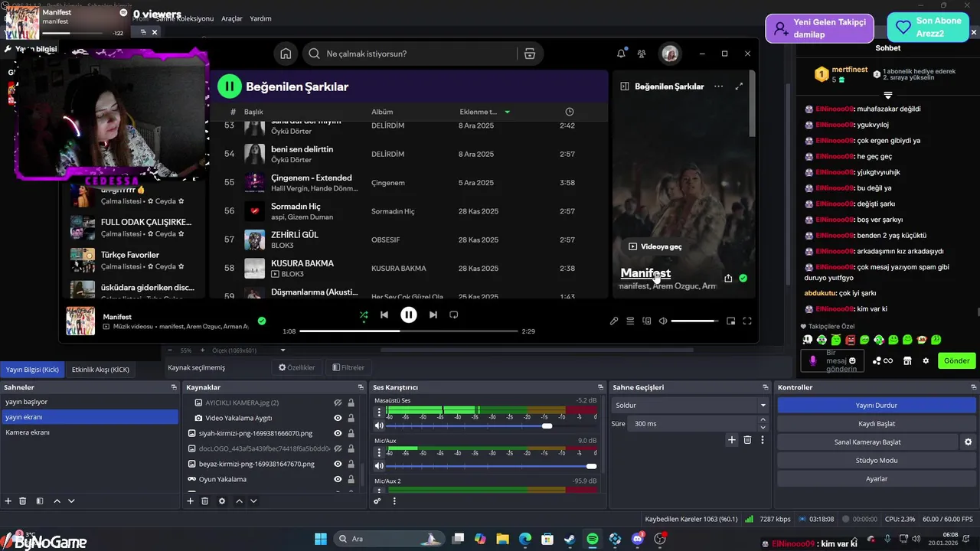Open lyrics microphone icon in Spotify

click(x=614, y=321)
